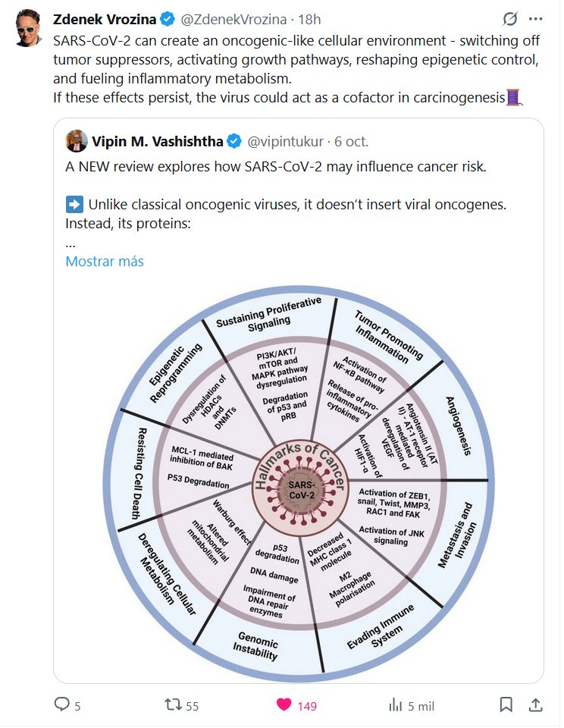
Task: Click the reply speech bubble icon
Action: (x=62, y=704)
